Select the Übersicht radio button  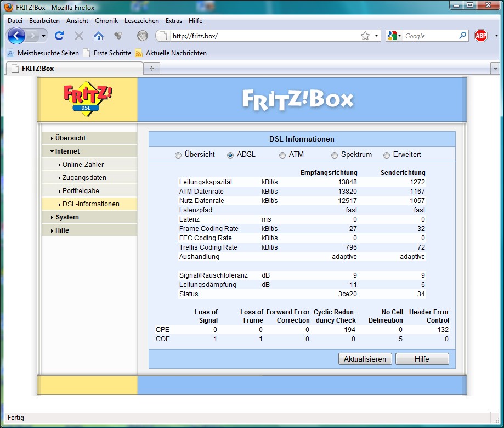(178, 155)
